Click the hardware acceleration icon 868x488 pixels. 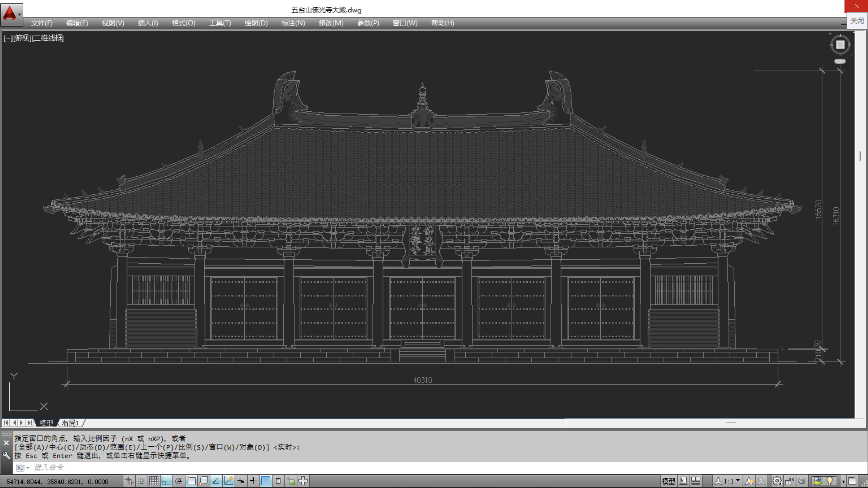pyautogui.click(x=802, y=481)
